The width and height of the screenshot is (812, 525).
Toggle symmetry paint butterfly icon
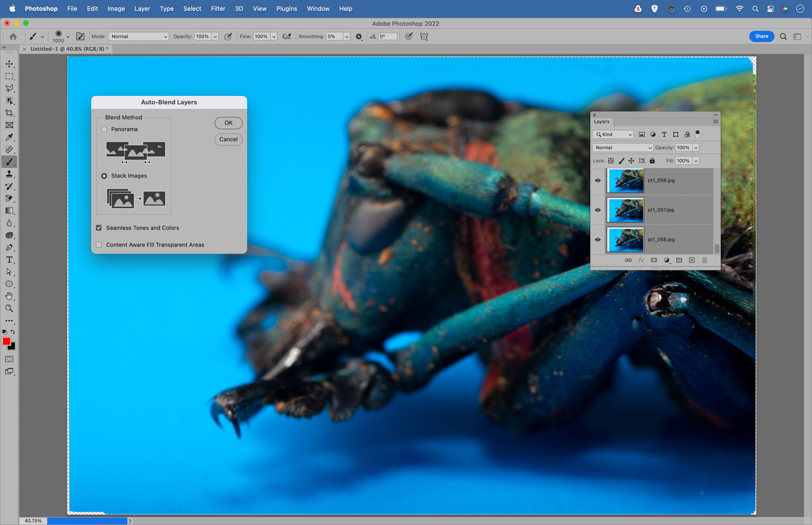pyautogui.click(x=424, y=37)
